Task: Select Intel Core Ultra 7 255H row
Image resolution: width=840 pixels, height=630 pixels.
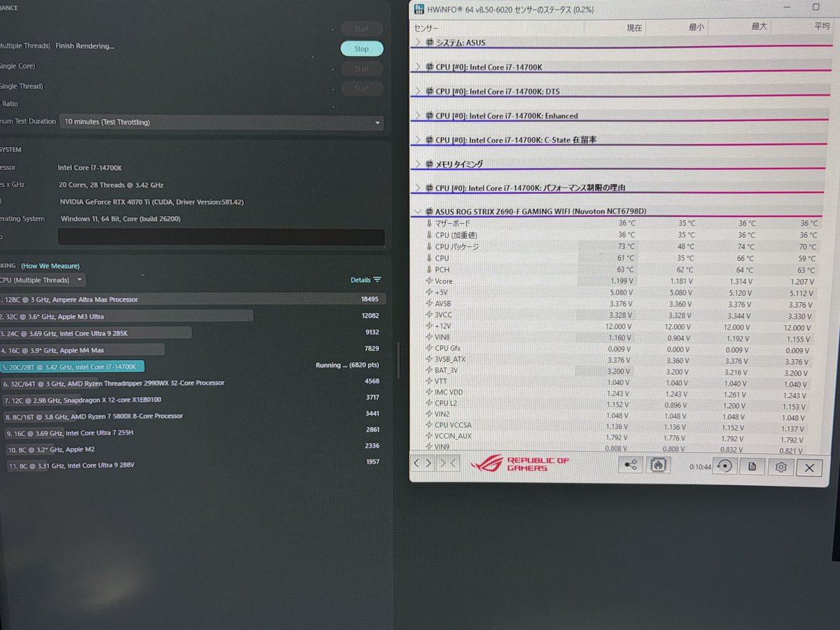Action: point(192,433)
